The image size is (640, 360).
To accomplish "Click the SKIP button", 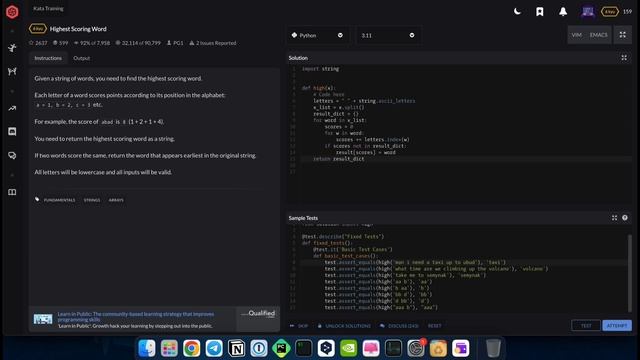I will click(x=299, y=326).
